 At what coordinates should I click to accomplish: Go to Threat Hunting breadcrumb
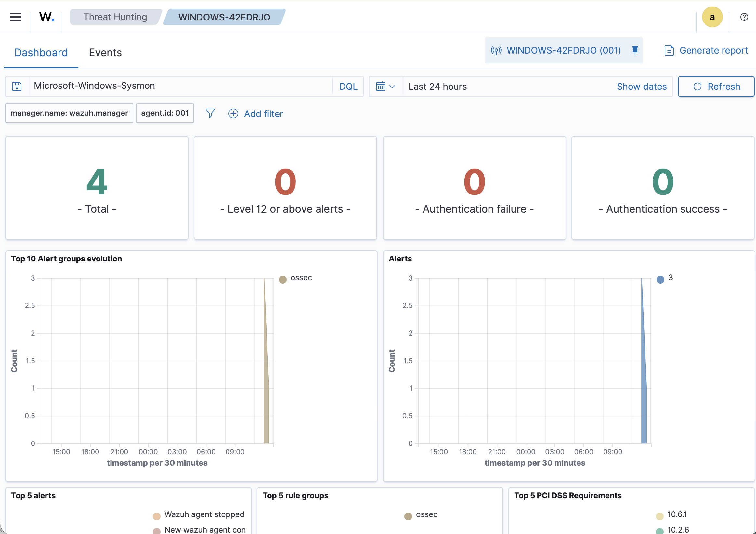pos(115,17)
